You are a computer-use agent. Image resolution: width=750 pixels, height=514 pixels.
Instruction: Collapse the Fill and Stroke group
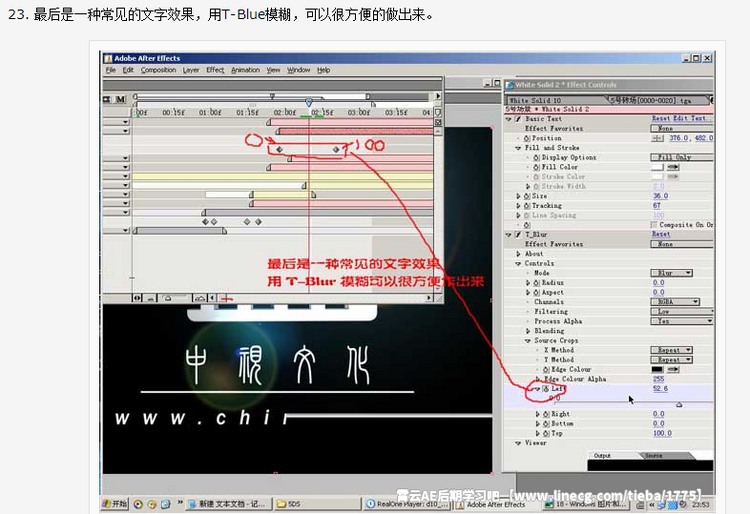tap(518, 148)
